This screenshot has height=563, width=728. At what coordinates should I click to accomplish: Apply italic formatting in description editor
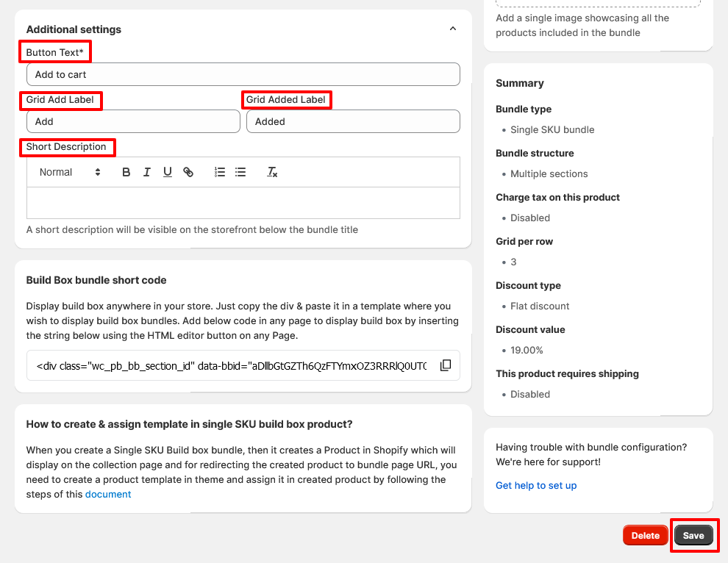pos(146,171)
